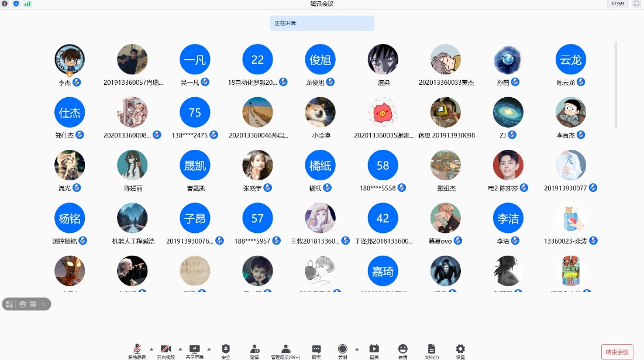This screenshot has width=644, height=360.
Task: Open 表情 emoji reactions in toolbar
Action: 402,349
